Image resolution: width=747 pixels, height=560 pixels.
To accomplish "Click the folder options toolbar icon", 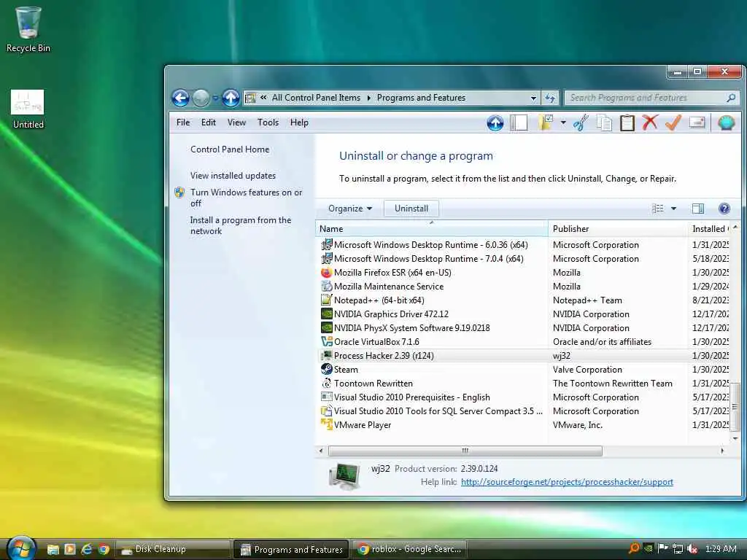I will pyautogui.click(x=546, y=122).
